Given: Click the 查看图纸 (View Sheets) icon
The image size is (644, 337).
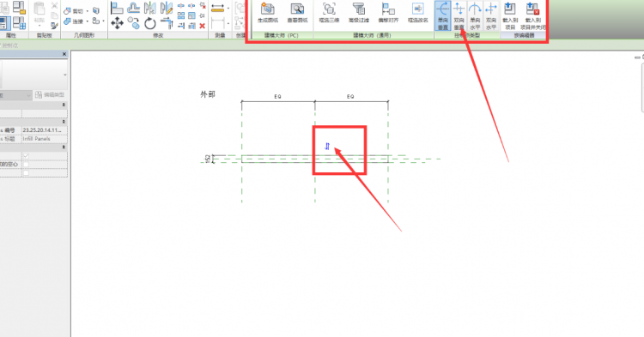Looking at the screenshot, I should click(297, 13).
